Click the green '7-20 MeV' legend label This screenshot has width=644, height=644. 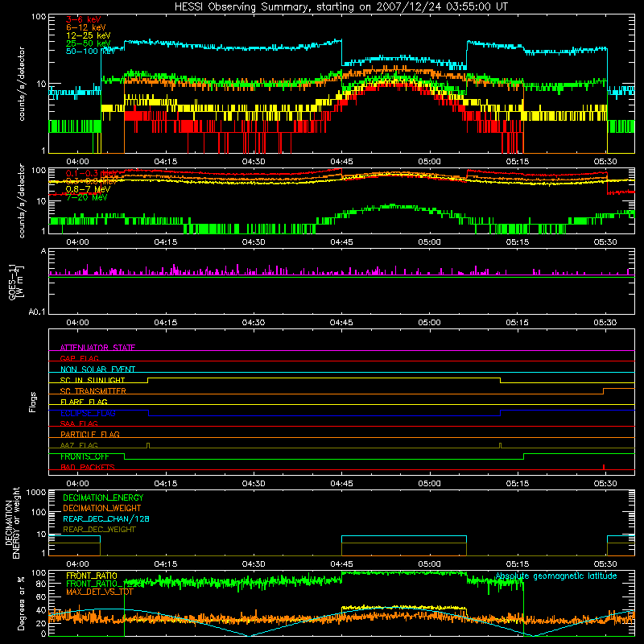86,197
